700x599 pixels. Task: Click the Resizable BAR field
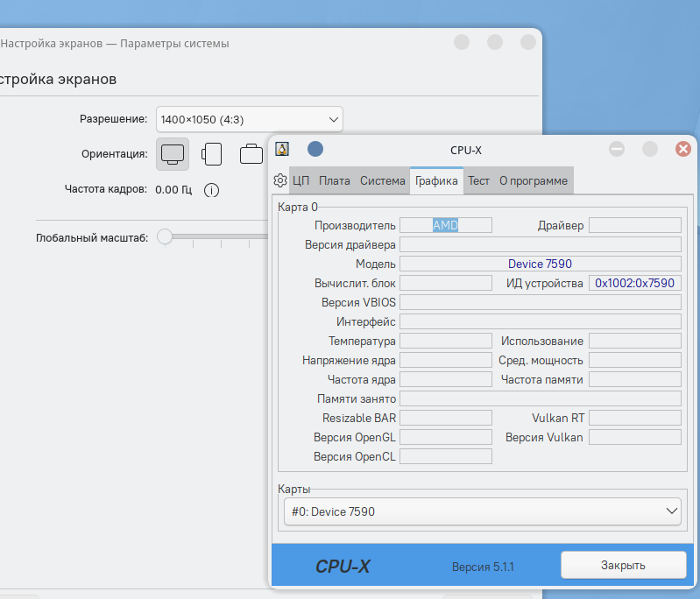tap(446, 418)
